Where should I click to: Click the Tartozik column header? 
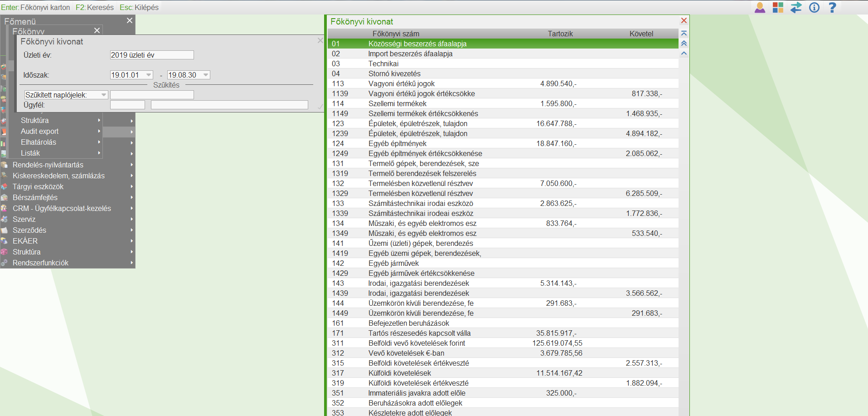[x=560, y=34]
